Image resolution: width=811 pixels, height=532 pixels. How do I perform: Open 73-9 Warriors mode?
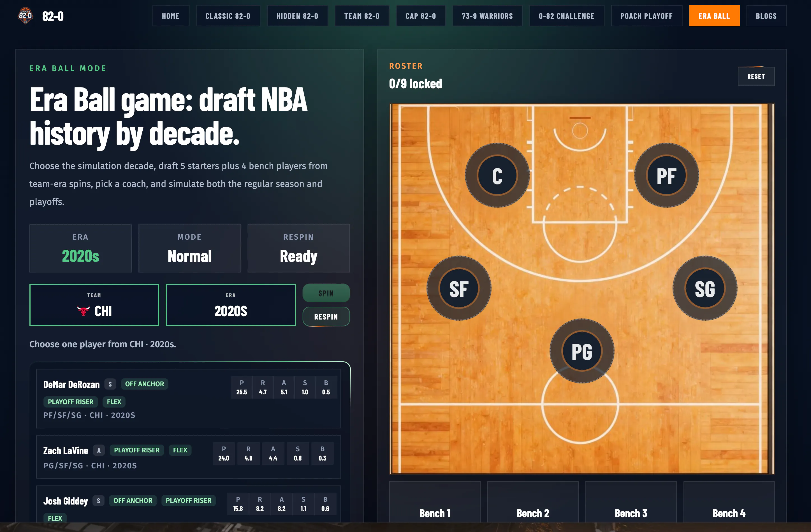pyautogui.click(x=487, y=16)
